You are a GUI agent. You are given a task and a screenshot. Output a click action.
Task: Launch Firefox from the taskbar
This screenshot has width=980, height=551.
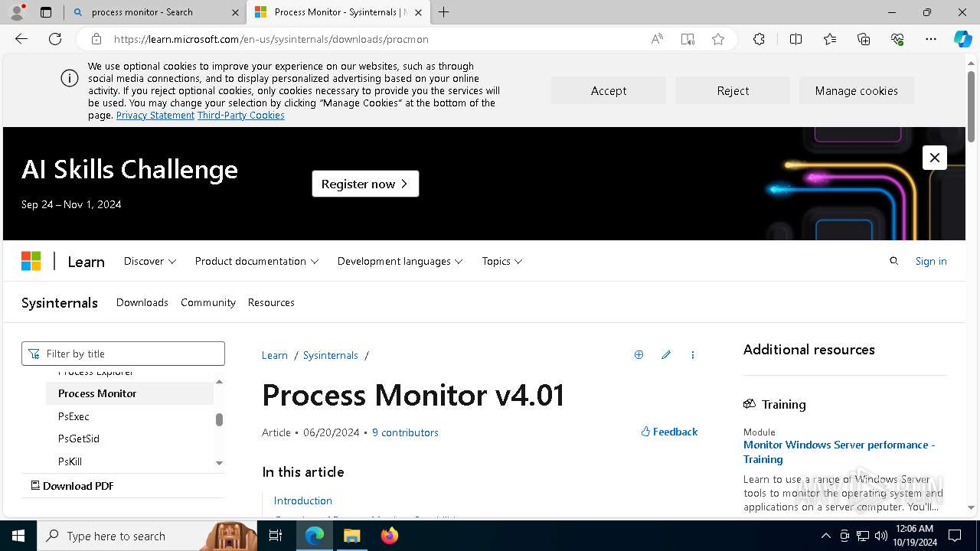point(389,536)
